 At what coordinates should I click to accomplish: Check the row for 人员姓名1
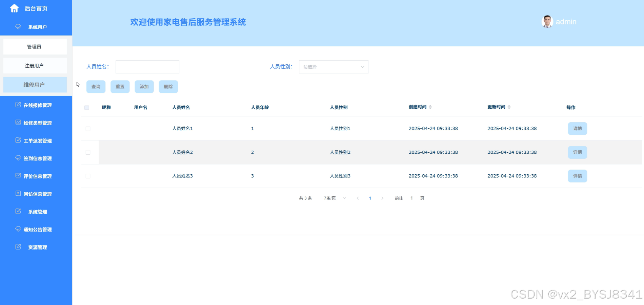tap(88, 129)
